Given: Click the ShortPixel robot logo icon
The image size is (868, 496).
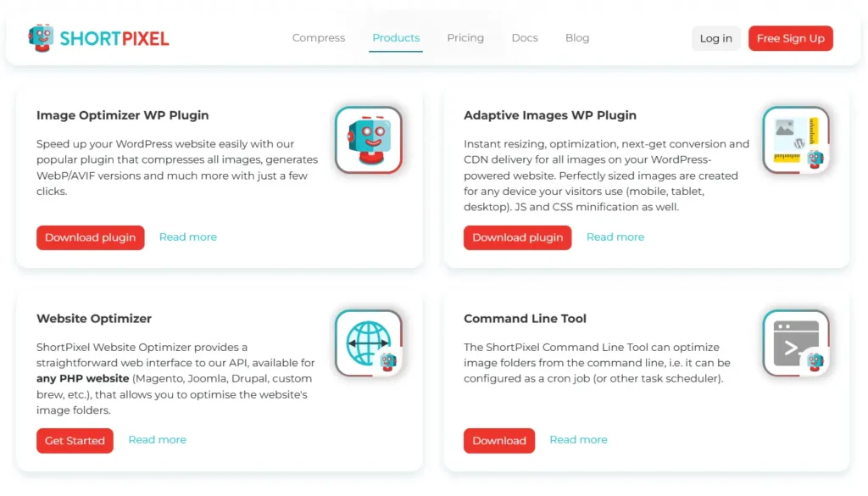Looking at the screenshot, I should click(x=41, y=37).
